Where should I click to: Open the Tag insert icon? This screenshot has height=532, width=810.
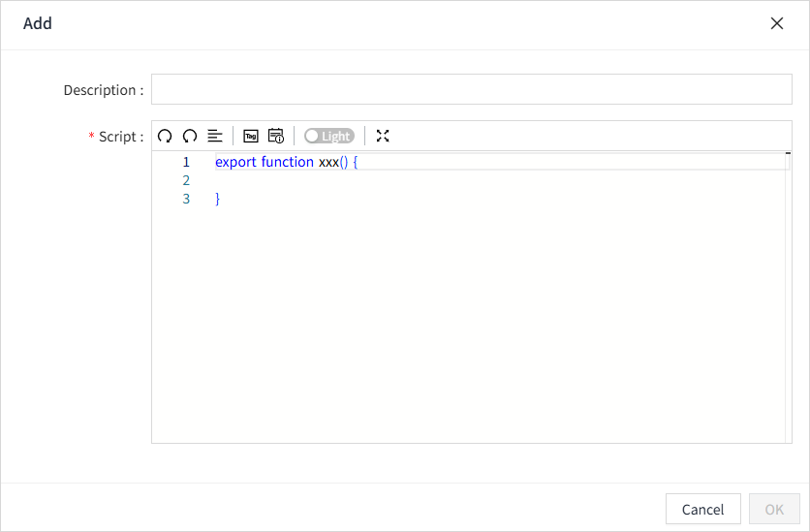point(251,137)
